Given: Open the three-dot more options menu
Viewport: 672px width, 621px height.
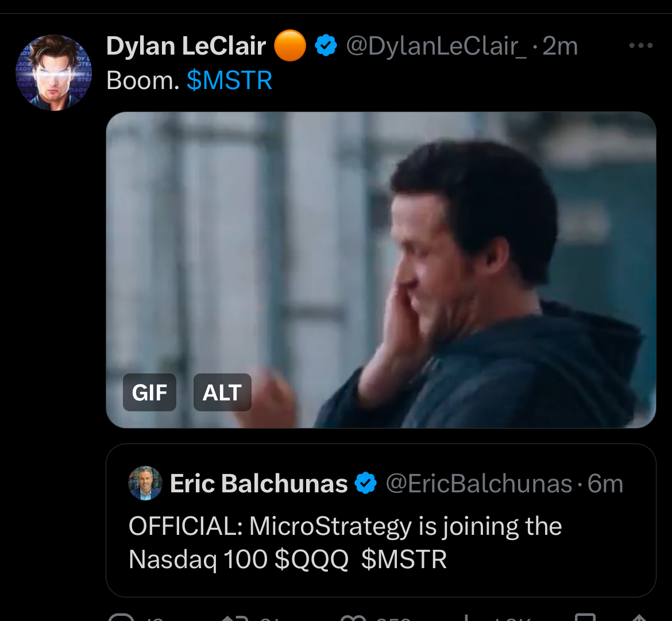Looking at the screenshot, I should [640, 46].
